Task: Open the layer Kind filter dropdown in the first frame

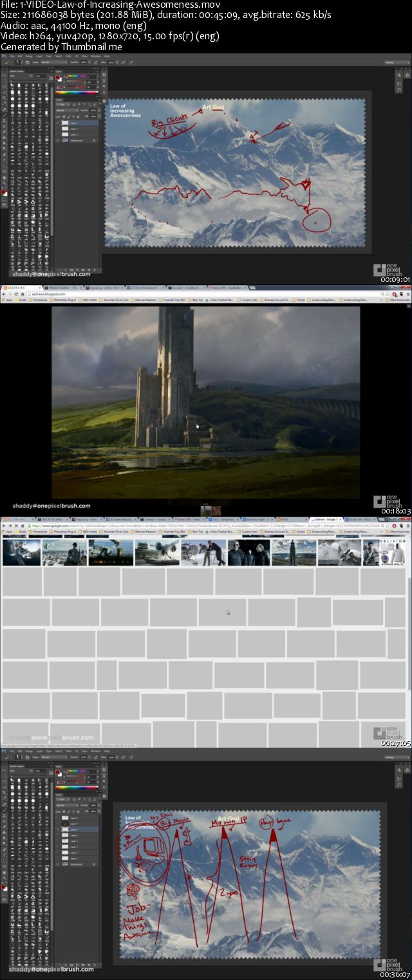Action: click(62, 104)
